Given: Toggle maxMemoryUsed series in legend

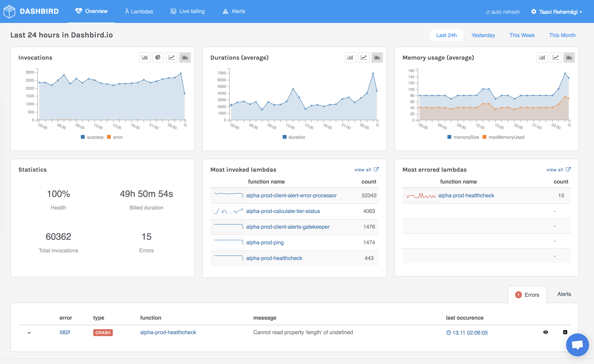Looking at the screenshot, I should click(503, 137).
